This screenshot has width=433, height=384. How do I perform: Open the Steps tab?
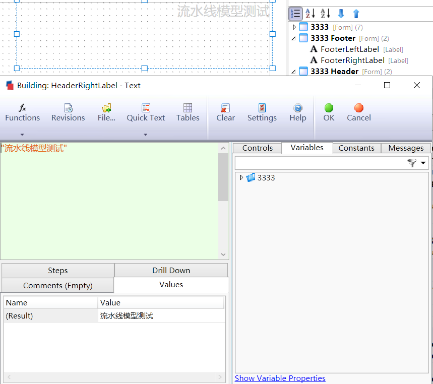(x=58, y=270)
